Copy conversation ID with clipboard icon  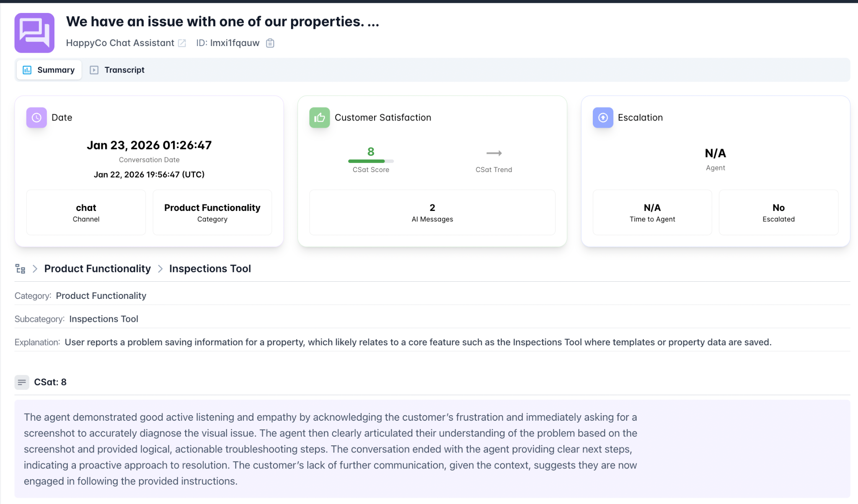coord(270,43)
